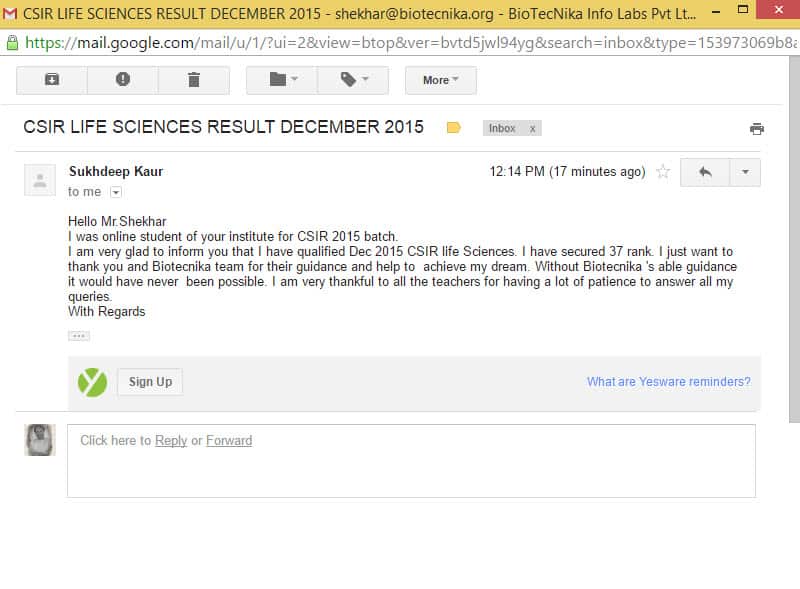Reply using the arrow icon

[x=705, y=172]
